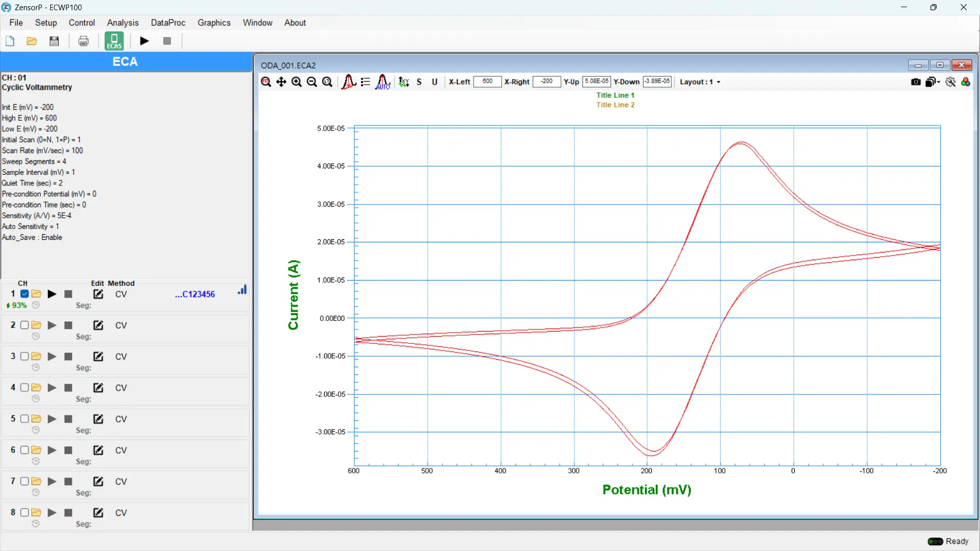Edit the X-Left value field

point(487,82)
